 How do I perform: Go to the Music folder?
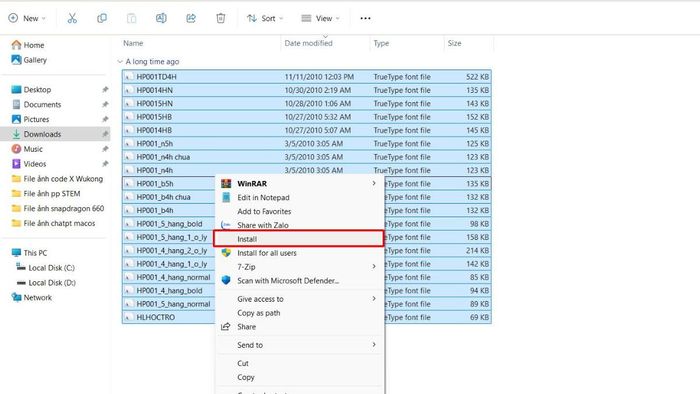(27, 149)
